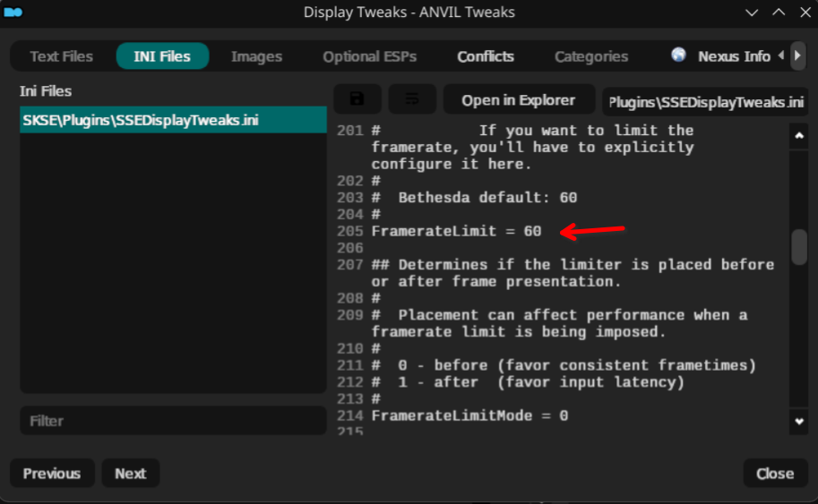Click the editor scroll up arrow
Viewport: 818px width, 504px height.
pos(799,136)
